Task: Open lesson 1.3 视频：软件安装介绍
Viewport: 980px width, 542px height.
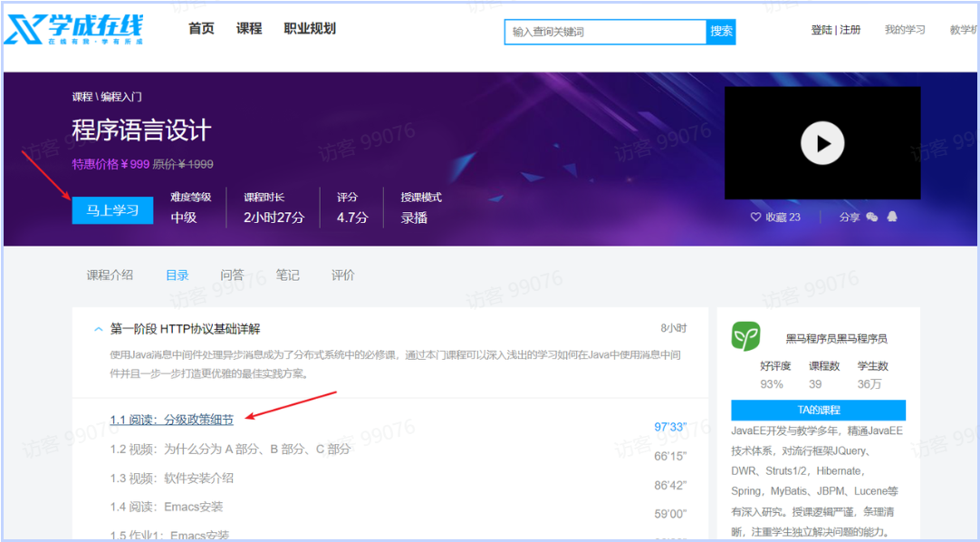Action: (x=172, y=479)
